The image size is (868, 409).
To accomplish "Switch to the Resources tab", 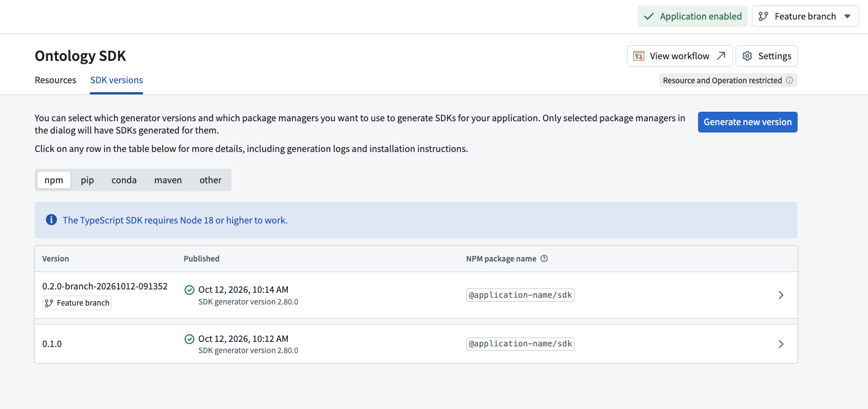I will click(x=55, y=80).
